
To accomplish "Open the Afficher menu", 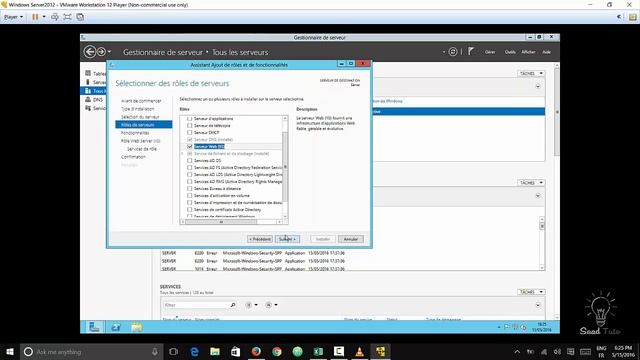I will 528,52.
